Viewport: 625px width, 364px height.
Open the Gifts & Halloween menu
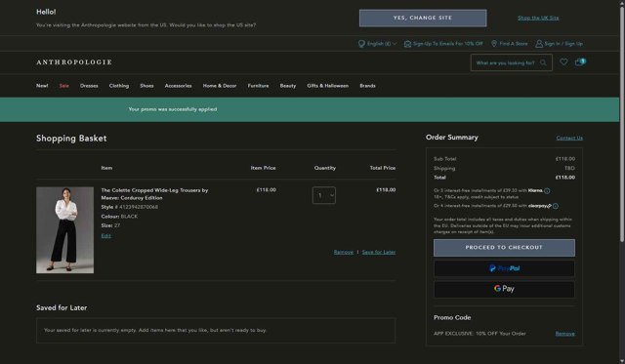(328, 86)
